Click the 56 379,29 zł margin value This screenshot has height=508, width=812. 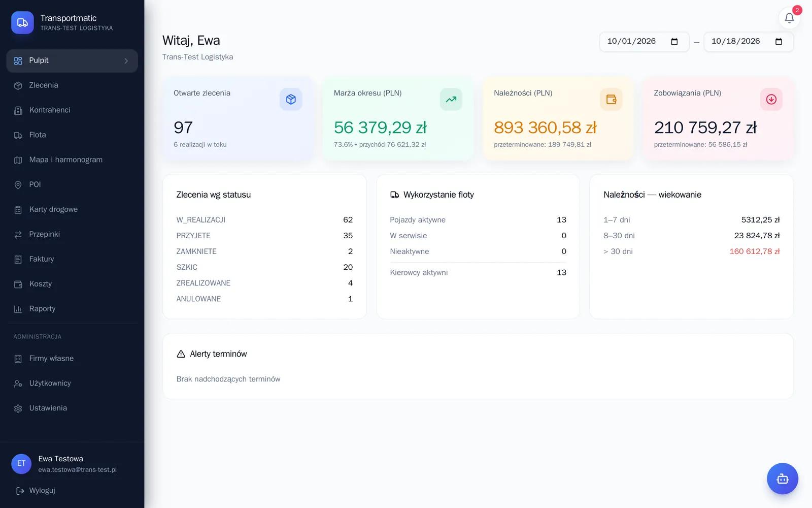tap(380, 128)
